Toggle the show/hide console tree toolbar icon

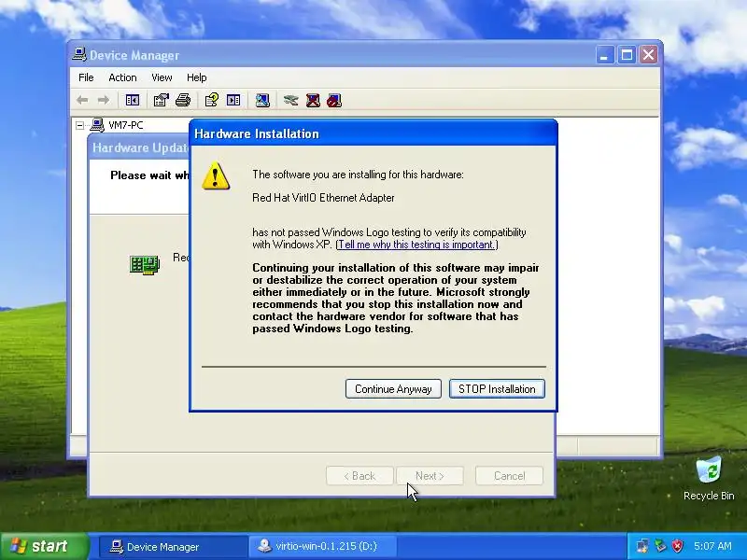click(x=132, y=100)
